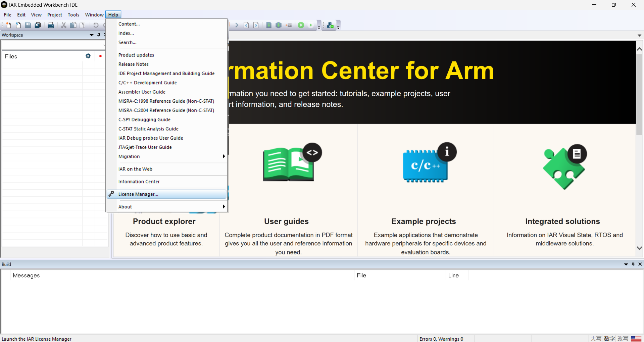The width and height of the screenshot is (644, 342).
Task: Open C/C++ Development Guide
Action: click(166, 83)
